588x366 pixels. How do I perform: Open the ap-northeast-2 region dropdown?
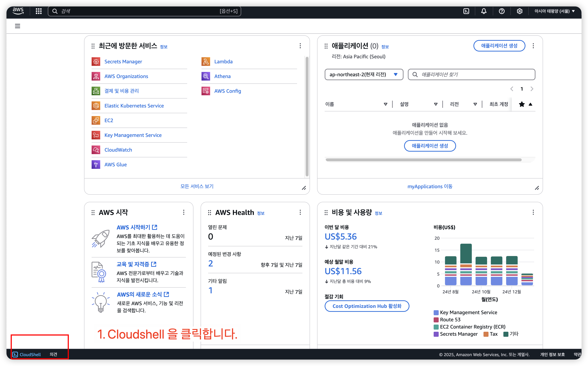364,74
